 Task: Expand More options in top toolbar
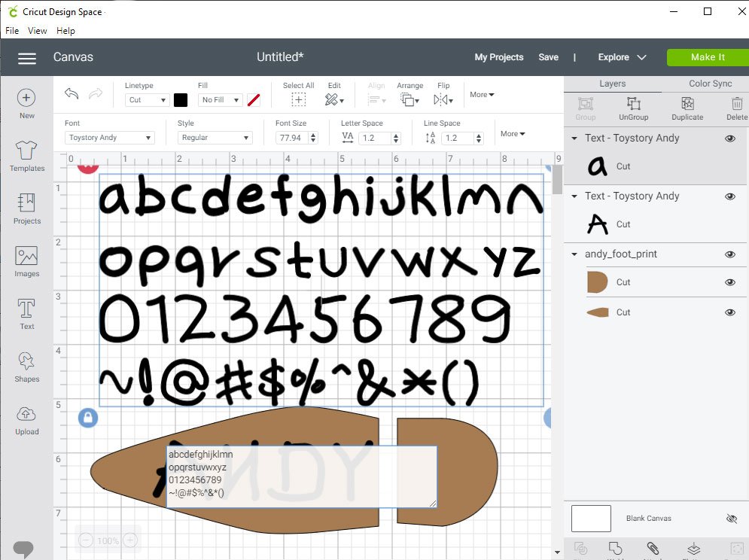(482, 95)
